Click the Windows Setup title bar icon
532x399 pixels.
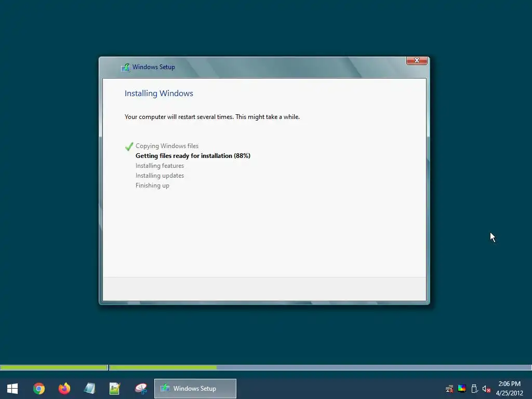pos(126,67)
